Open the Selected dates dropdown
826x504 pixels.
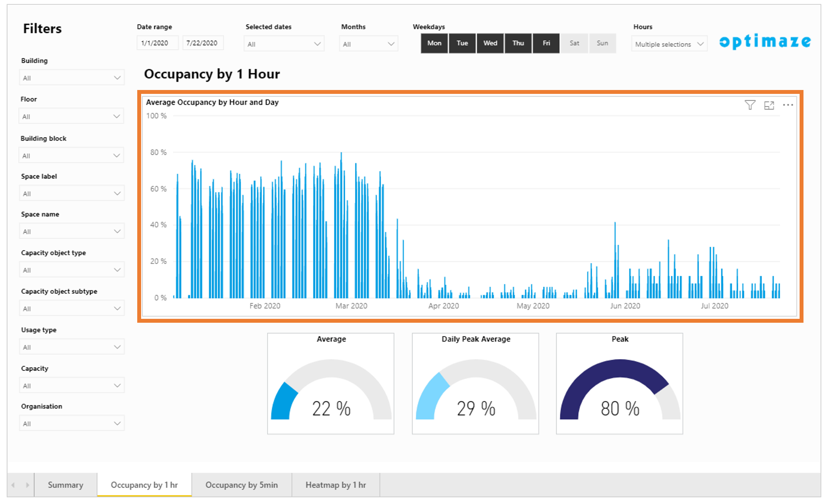(284, 44)
